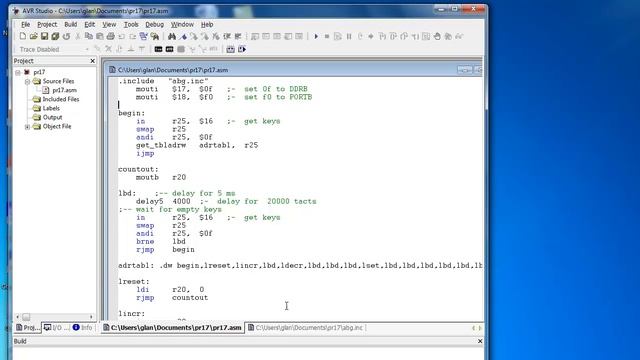Viewport: 640px width, 360px height.
Task: Click the Paste clipboard icon
Action: 100,36
